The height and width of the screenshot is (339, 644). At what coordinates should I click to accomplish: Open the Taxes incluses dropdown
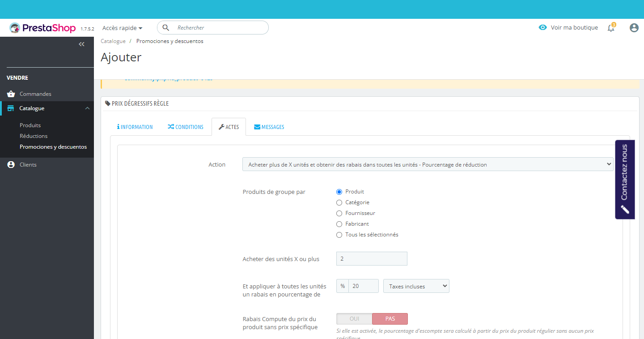[416, 286]
